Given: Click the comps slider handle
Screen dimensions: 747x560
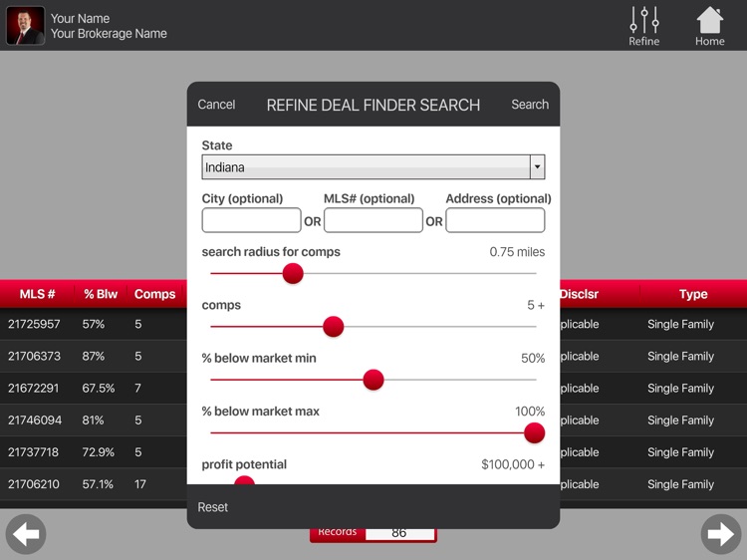Looking at the screenshot, I should (x=333, y=327).
